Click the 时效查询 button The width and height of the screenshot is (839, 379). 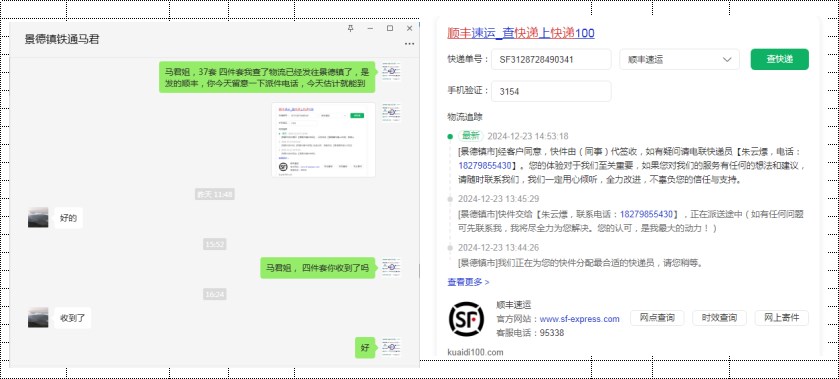pos(719,317)
